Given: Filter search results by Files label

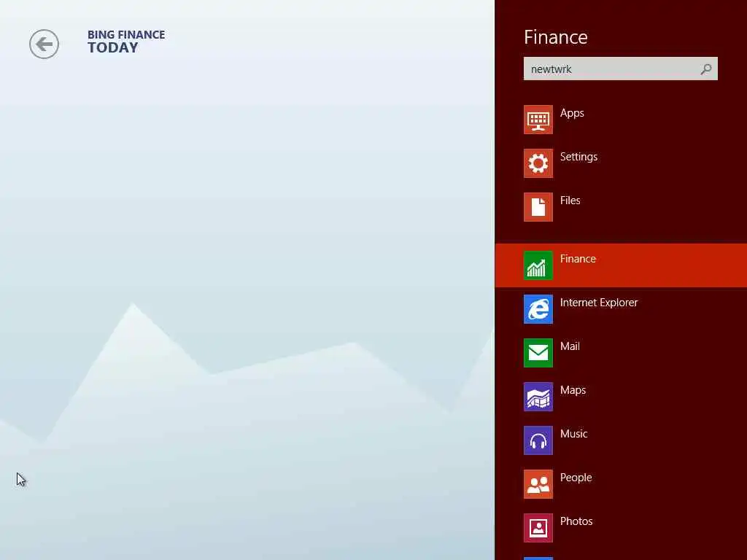Looking at the screenshot, I should click(x=570, y=201).
